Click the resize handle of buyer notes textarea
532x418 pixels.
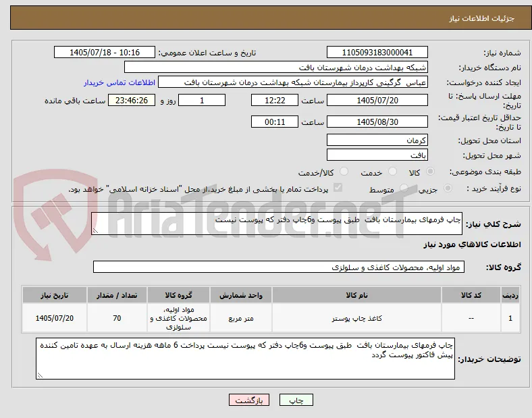click(40, 375)
